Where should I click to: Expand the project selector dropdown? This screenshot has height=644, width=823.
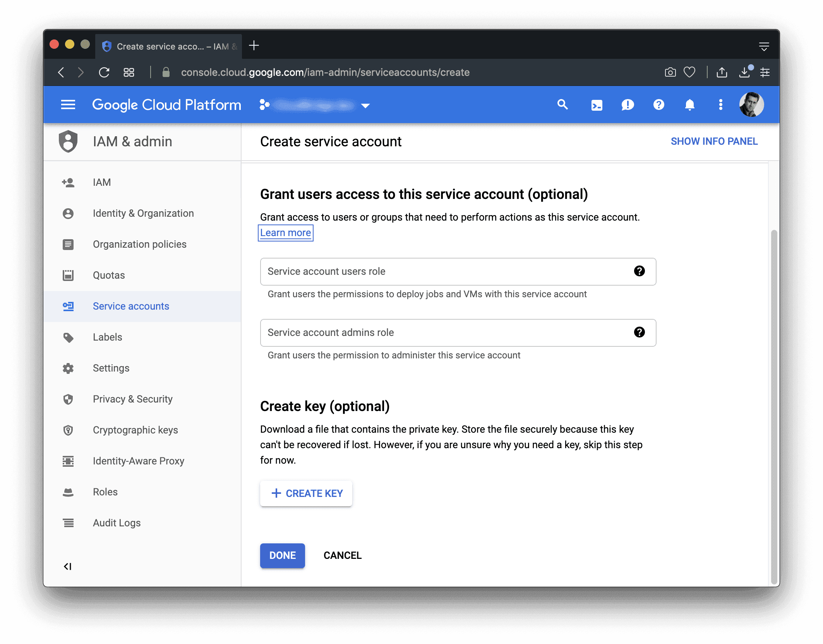365,106
